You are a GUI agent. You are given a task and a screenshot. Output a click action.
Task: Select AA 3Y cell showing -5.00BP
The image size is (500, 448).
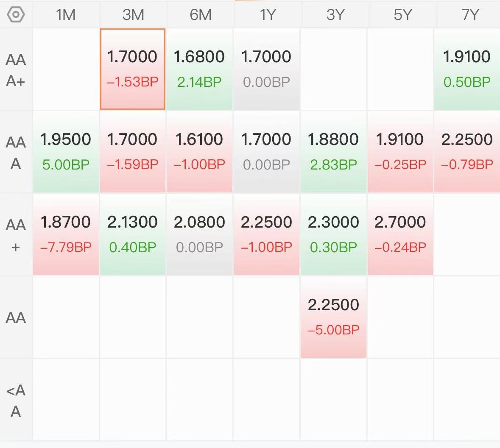pyautogui.click(x=333, y=317)
